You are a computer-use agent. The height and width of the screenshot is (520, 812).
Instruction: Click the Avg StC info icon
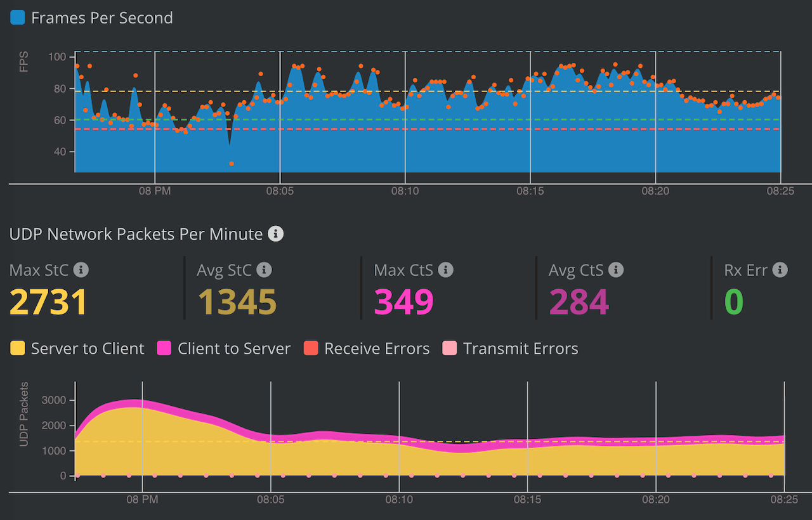coord(264,270)
